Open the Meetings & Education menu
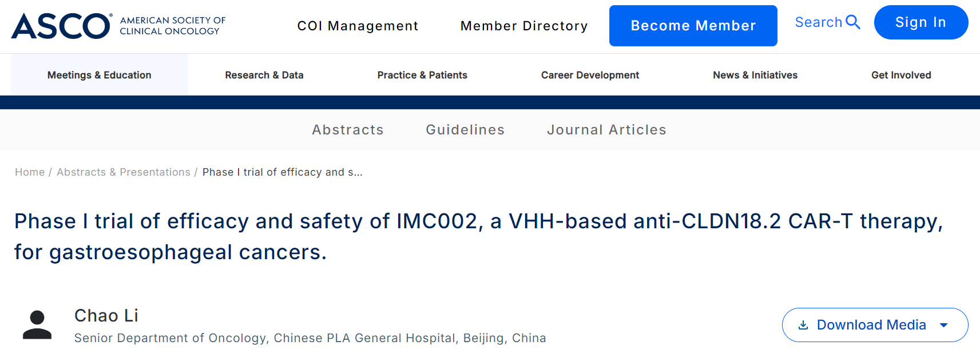Viewport: 980px width, 357px height. (100, 75)
